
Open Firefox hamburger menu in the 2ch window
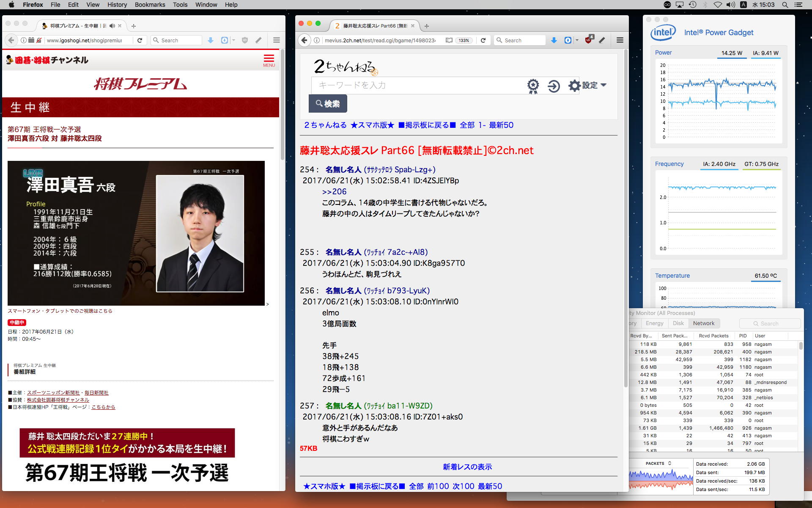(x=620, y=40)
